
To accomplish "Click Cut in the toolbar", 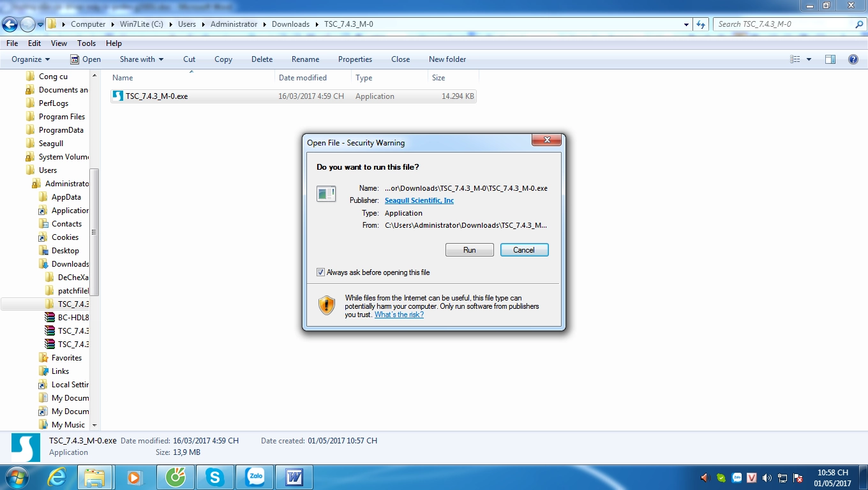I will tap(190, 59).
